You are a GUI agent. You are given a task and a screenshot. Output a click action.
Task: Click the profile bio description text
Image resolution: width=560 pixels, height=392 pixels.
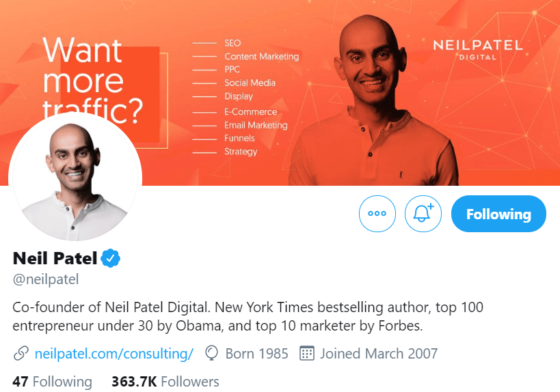[248, 316]
